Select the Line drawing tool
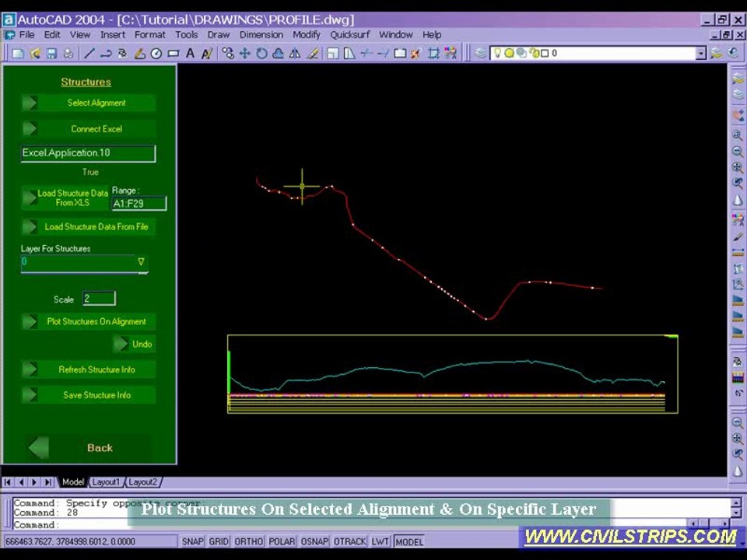 point(89,54)
